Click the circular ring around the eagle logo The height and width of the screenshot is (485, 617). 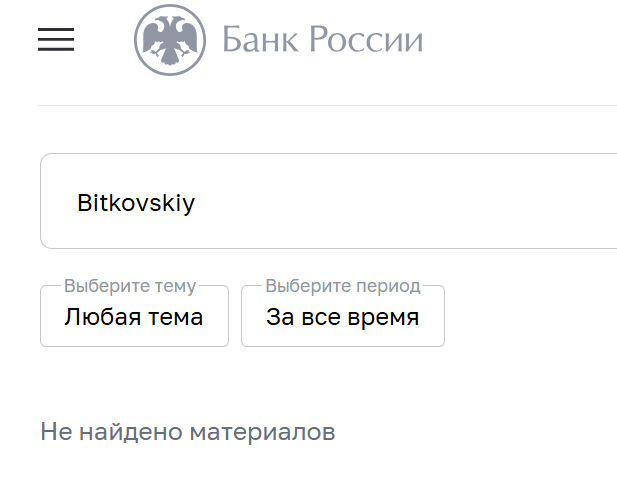pyautogui.click(x=138, y=40)
